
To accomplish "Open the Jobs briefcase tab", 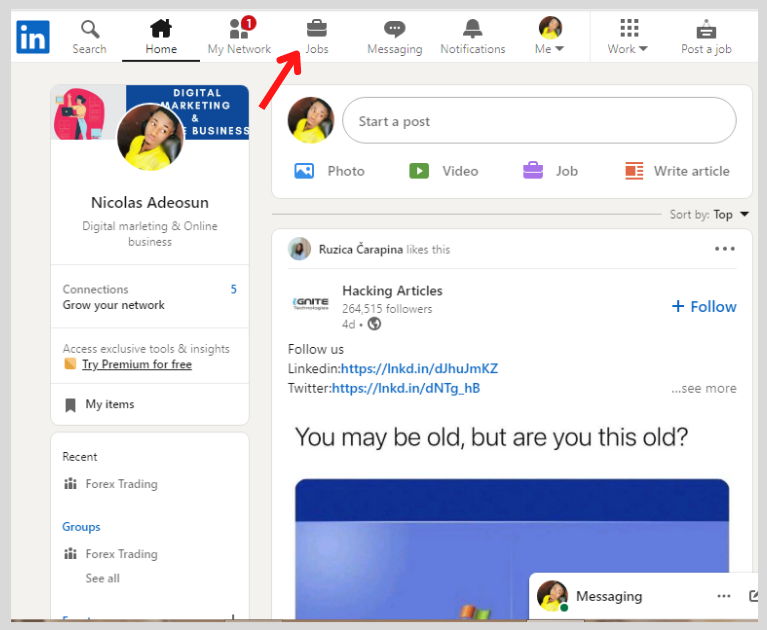I will (x=317, y=37).
